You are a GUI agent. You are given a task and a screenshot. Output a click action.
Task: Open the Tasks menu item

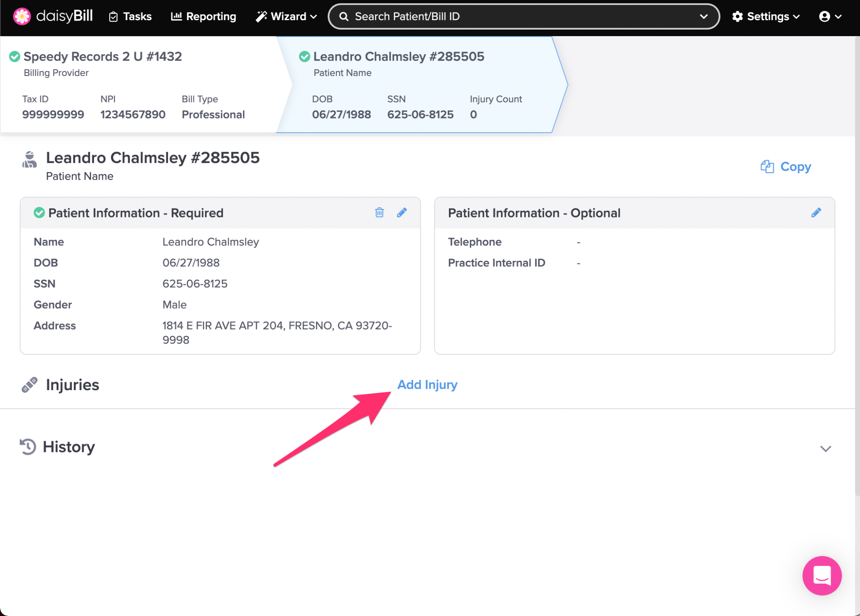pos(130,16)
